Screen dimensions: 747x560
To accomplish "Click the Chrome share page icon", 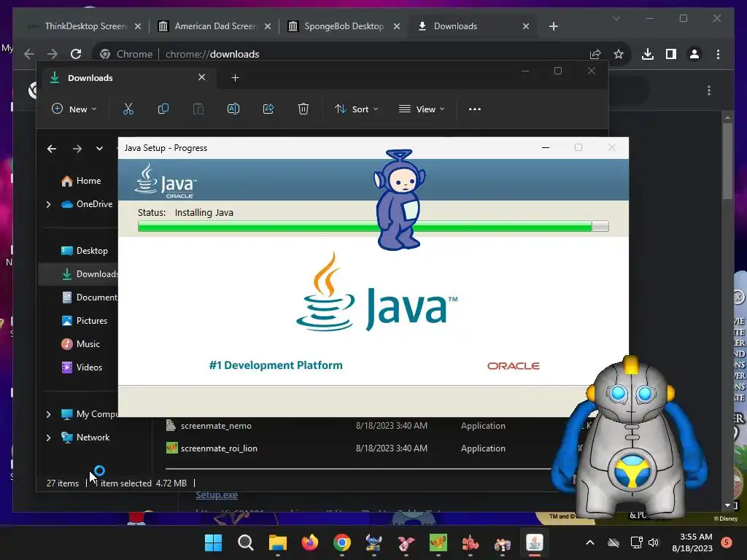I will click(x=595, y=54).
